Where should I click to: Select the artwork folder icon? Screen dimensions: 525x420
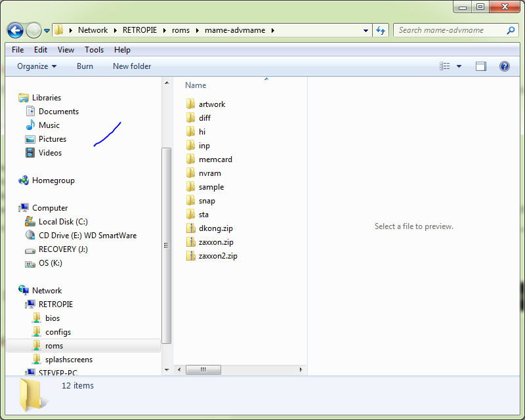191,104
